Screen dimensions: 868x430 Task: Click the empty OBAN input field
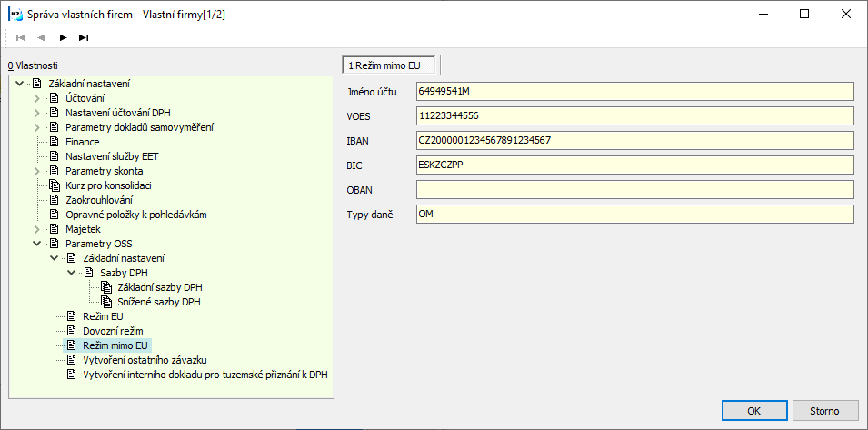pos(635,189)
